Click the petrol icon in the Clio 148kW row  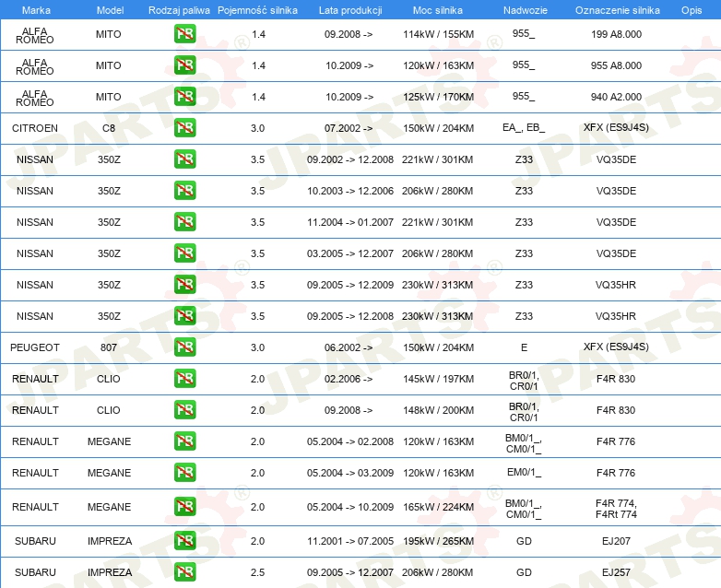tap(184, 409)
